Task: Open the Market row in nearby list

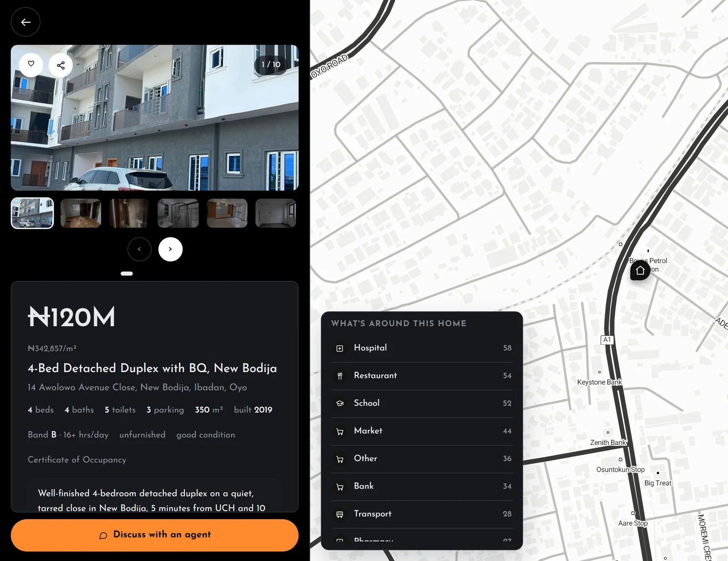Action: [x=422, y=431]
